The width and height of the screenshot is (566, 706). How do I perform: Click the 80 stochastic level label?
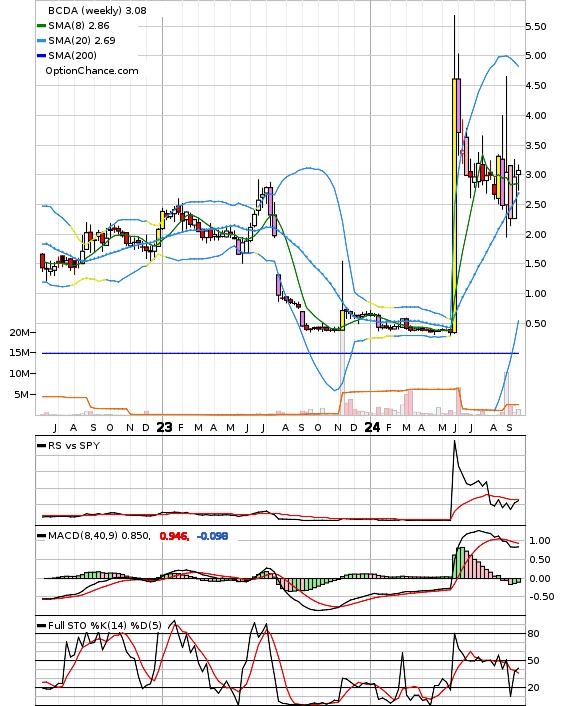coord(534,634)
